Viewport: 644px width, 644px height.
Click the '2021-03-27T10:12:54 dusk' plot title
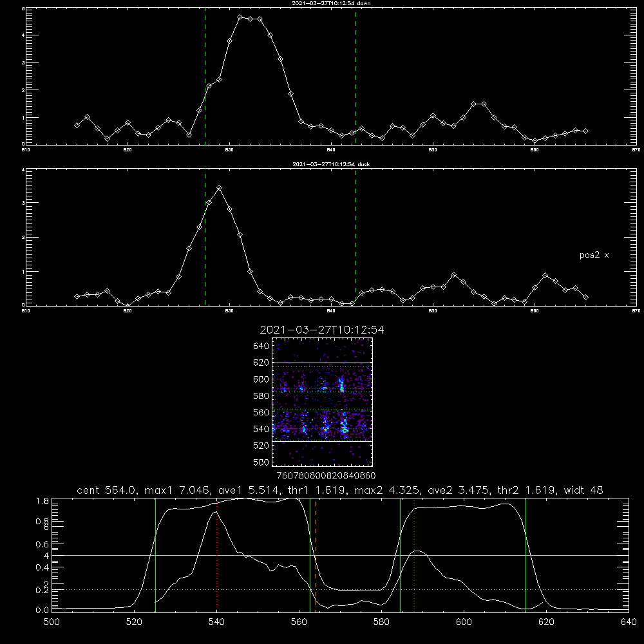331,164
